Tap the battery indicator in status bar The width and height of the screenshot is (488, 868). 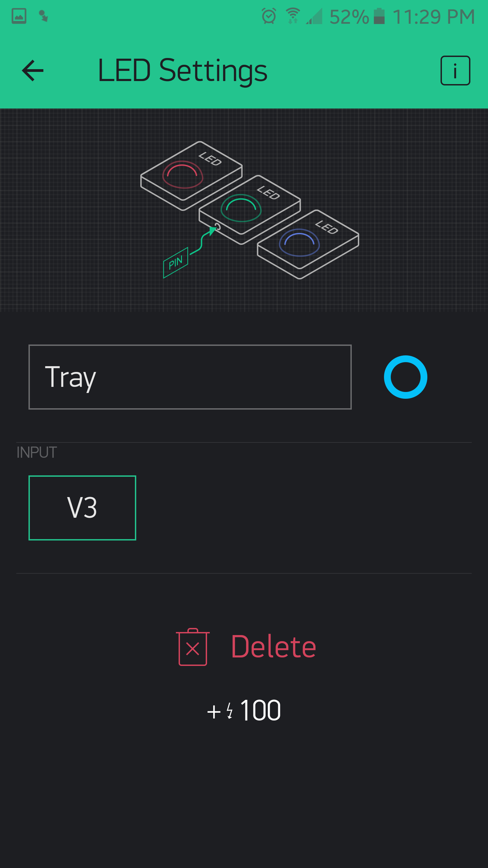point(379,16)
